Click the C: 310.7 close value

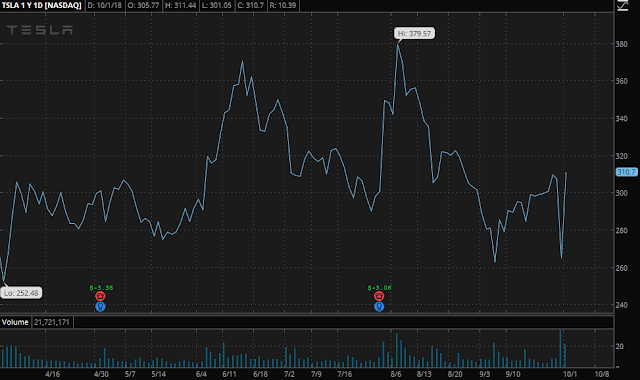[x=250, y=5]
